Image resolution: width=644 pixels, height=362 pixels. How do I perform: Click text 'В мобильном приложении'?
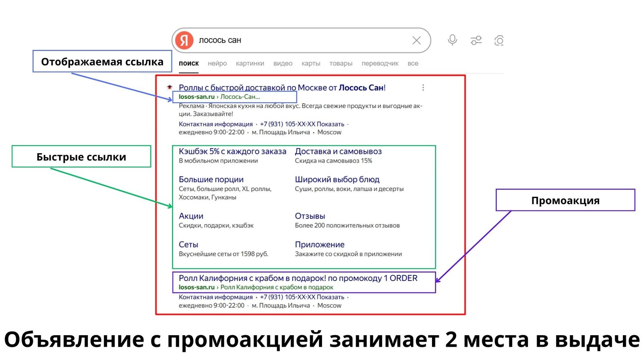[x=218, y=161]
